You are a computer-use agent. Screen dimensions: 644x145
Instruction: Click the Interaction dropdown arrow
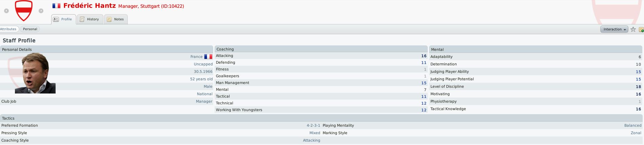(x=625, y=29)
